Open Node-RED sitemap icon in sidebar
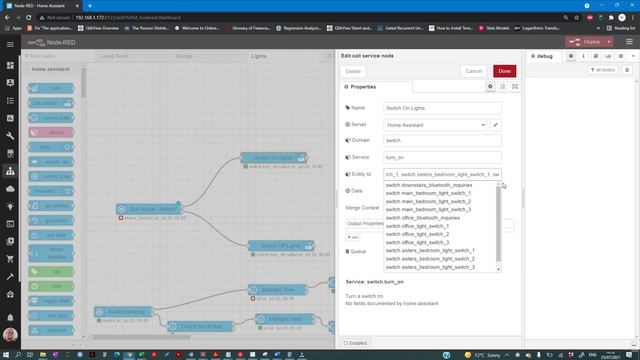Image resolution: width=640 pixels, height=360 pixels. (10, 171)
